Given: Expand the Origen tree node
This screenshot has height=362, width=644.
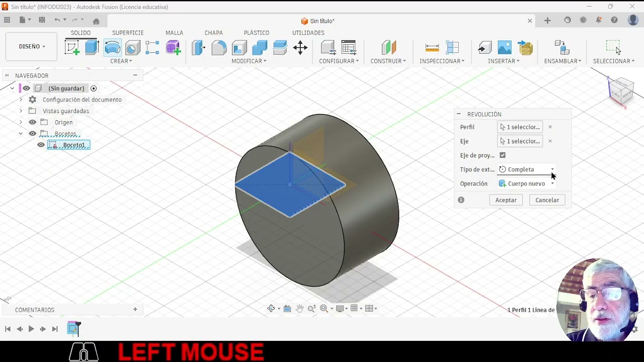Looking at the screenshot, I should tap(21, 122).
